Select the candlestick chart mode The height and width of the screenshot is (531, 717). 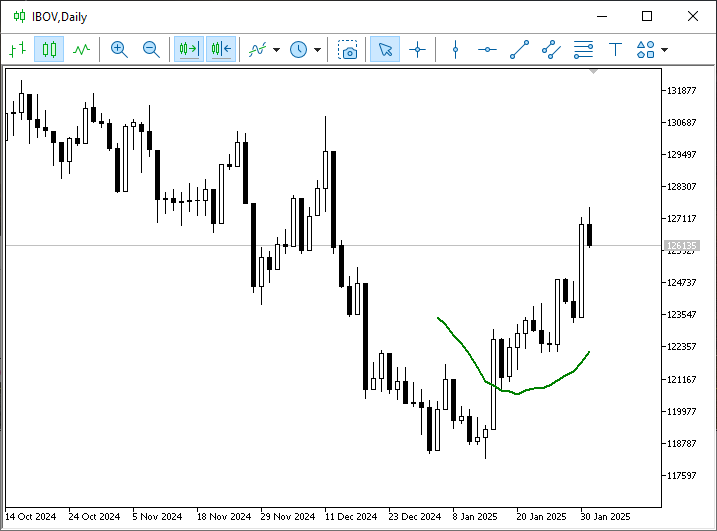(x=49, y=49)
